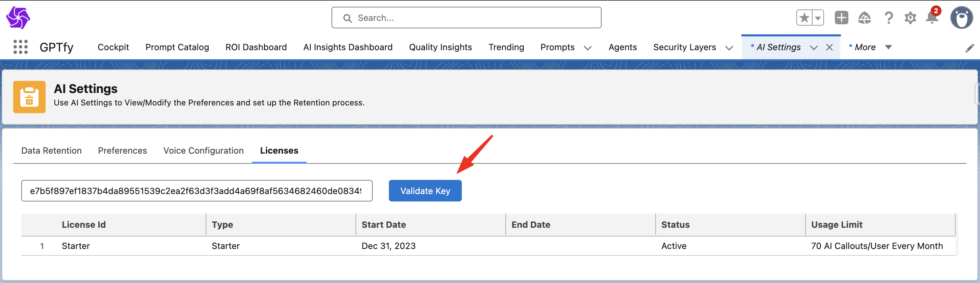Open the Global Actions plus icon
This screenshot has height=283, width=980.
click(841, 18)
